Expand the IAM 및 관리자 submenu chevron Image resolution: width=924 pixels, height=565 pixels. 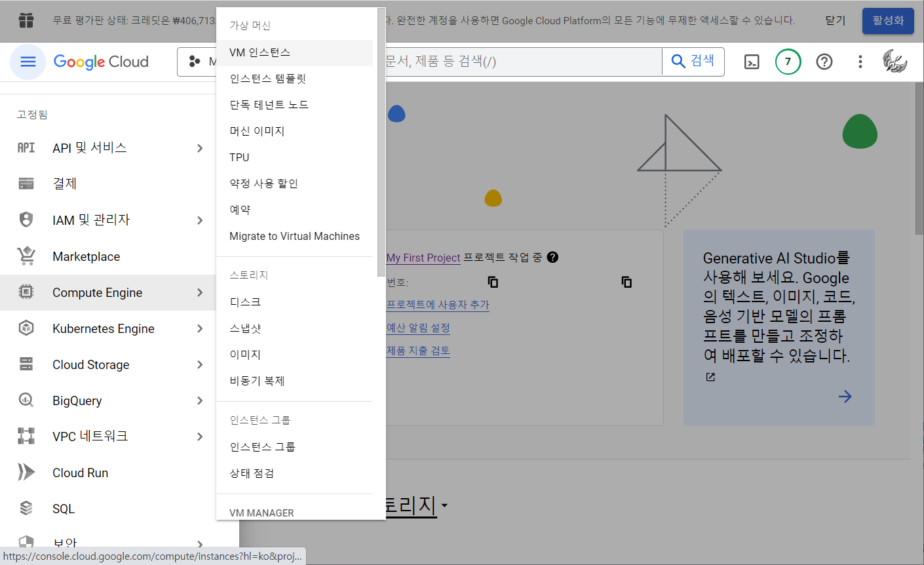tap(200, 220)
